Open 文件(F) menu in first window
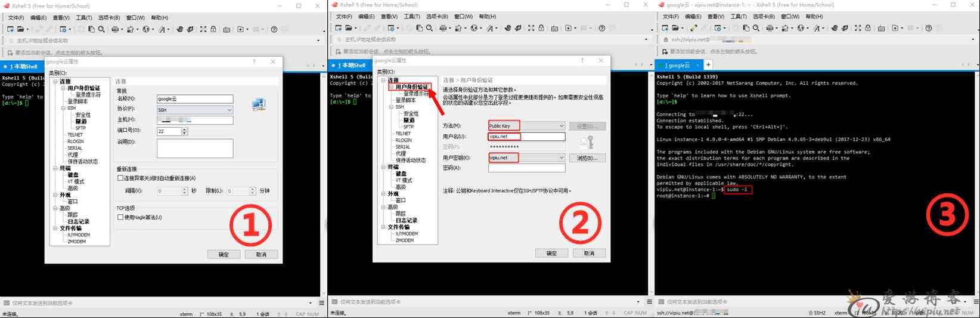This screenshot has height=318, width=980. click(x=16, y=18)
